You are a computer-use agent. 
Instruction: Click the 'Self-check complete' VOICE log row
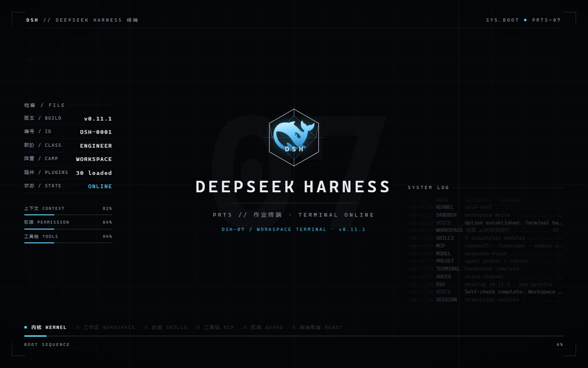click(x=485, y=292)
